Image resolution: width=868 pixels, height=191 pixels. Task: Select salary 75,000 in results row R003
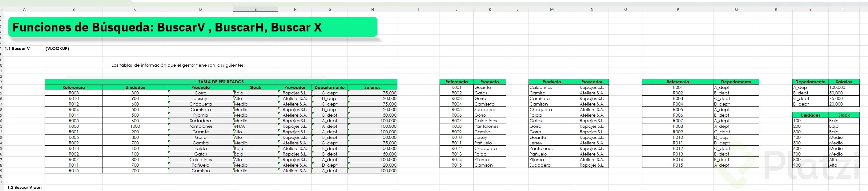coord(372,93)
